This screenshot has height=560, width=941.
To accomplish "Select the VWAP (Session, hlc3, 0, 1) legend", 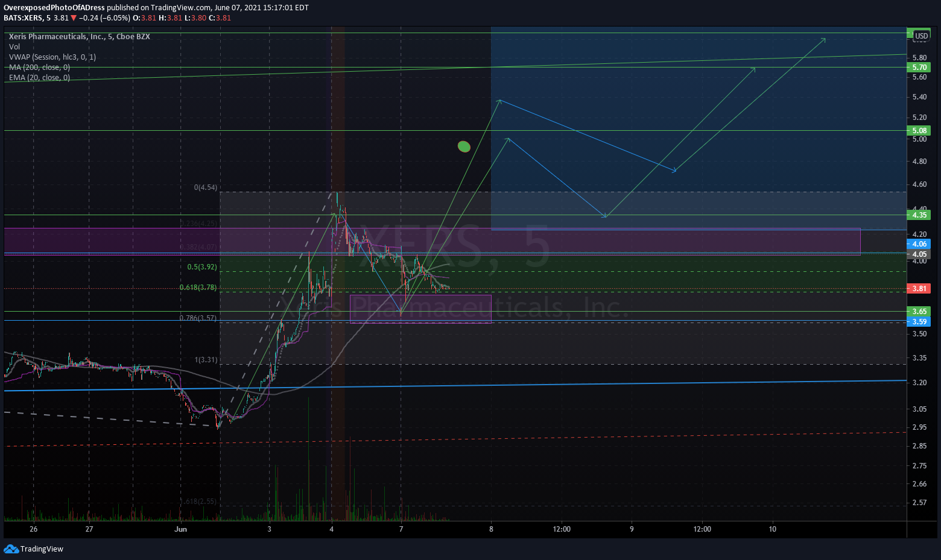I will pos(52,57).
